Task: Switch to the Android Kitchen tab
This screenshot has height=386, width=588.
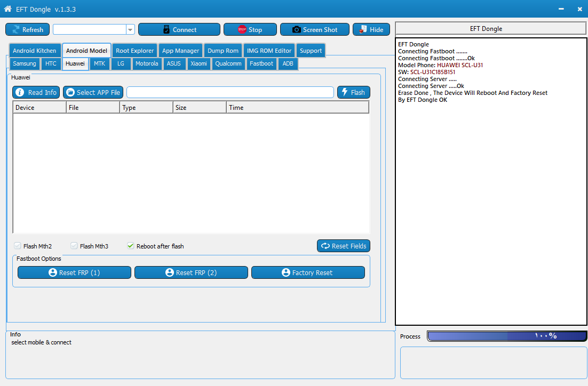Action: click(35, 51)
